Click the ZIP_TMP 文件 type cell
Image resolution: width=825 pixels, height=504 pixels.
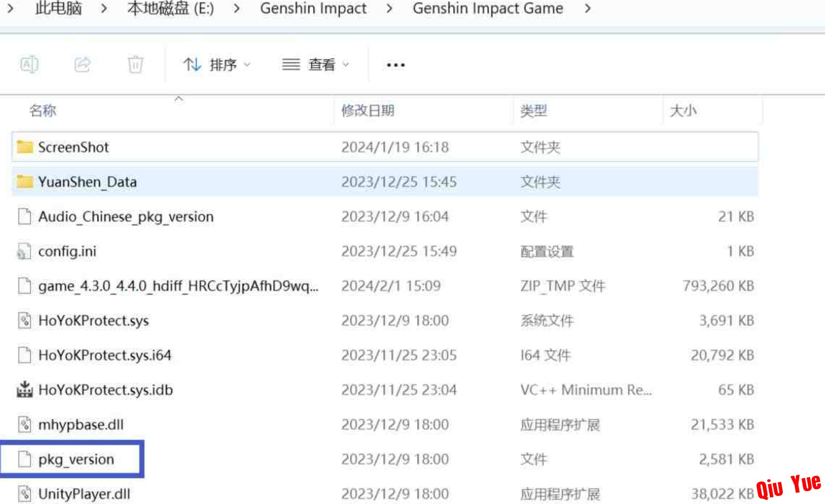tap(563, 285)
